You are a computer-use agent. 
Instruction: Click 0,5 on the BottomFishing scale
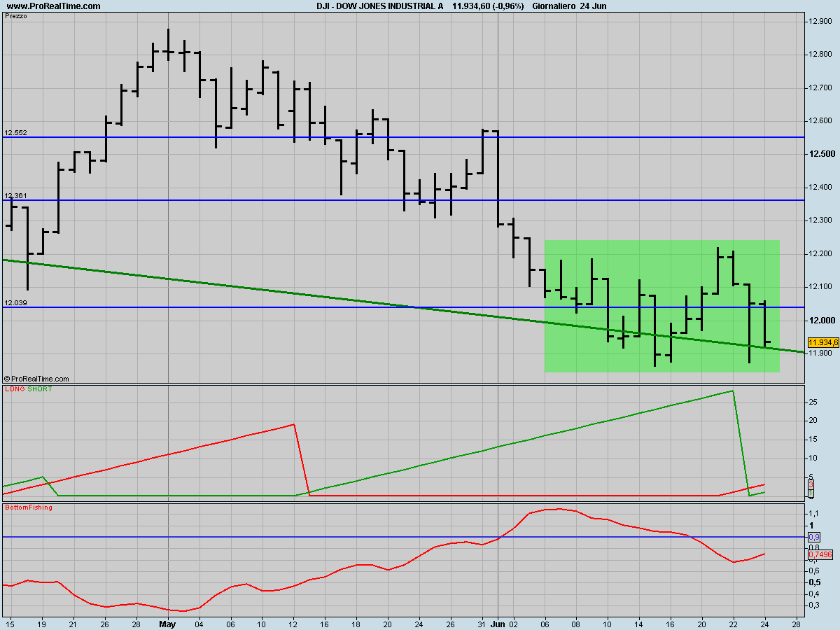[813, 582]
